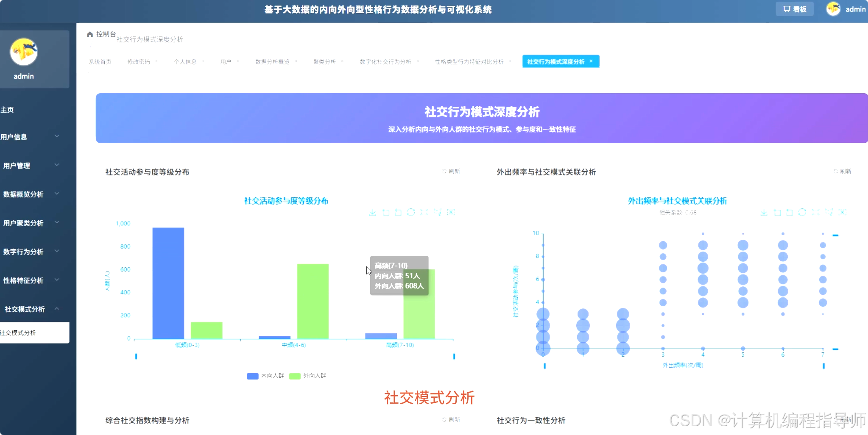The width and height of the screenshot is (868, 435).
Task: Undo area zoom on scatter chart
Action: pos(790,212)
